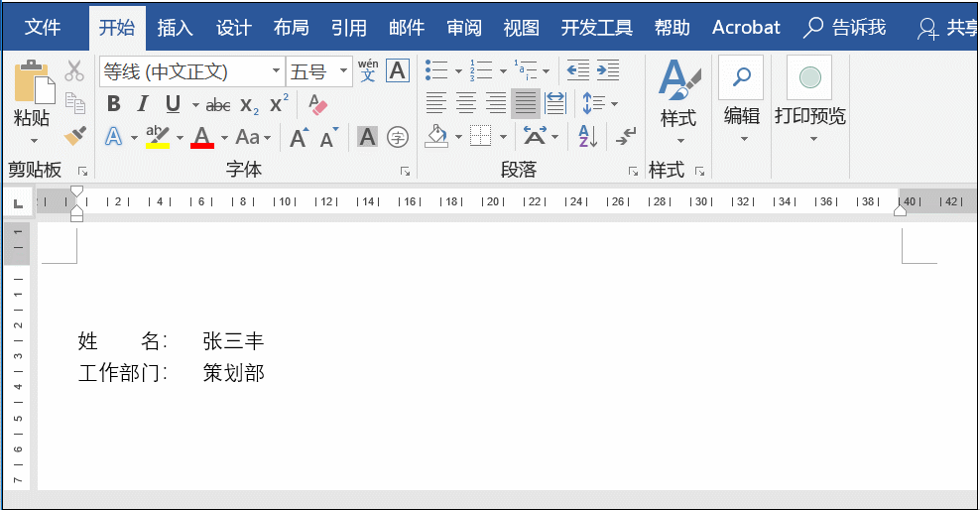This screenshot has height=510, width=980.
Task: Switch to the 插入 ribbon tab
Action: (x=176, y=28)
